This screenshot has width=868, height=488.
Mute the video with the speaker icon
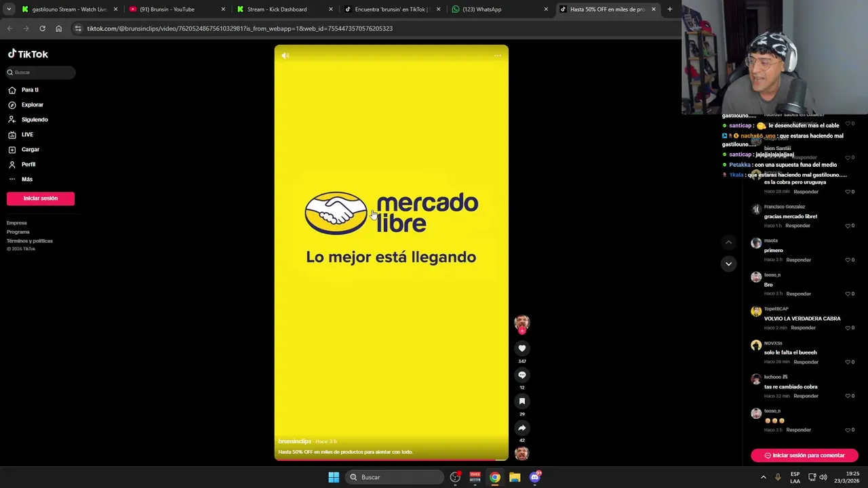[285, 56]
